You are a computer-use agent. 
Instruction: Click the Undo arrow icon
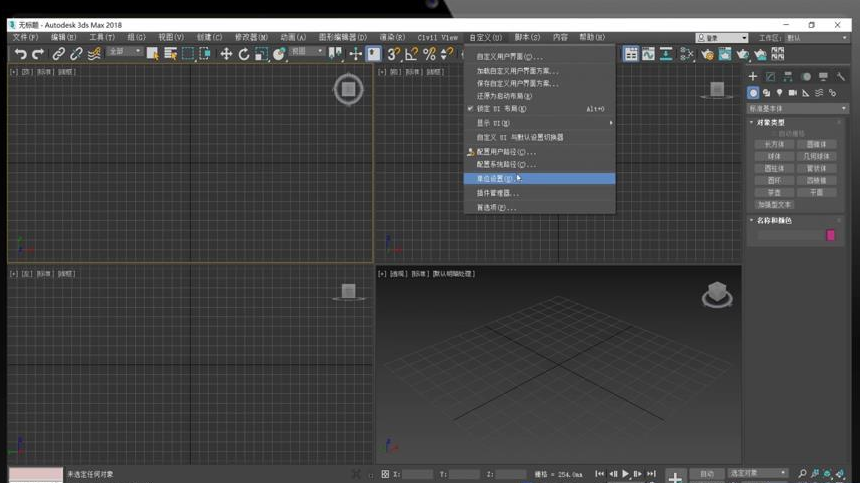click(20, 54)
